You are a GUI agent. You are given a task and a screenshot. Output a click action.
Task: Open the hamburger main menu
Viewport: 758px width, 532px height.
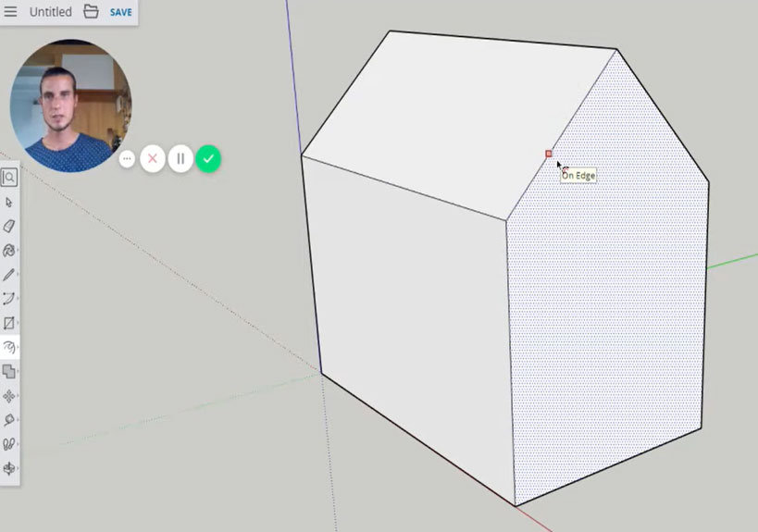(x=11, y=12)
